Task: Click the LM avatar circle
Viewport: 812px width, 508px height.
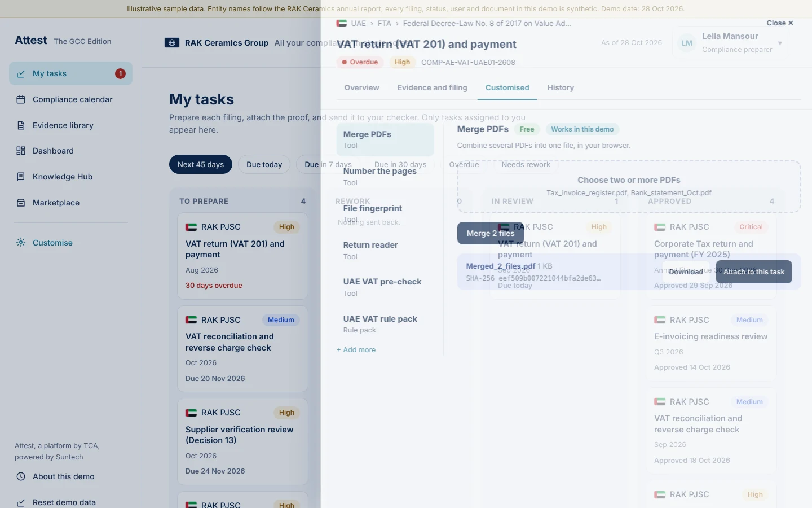Action: pos(687,43)
